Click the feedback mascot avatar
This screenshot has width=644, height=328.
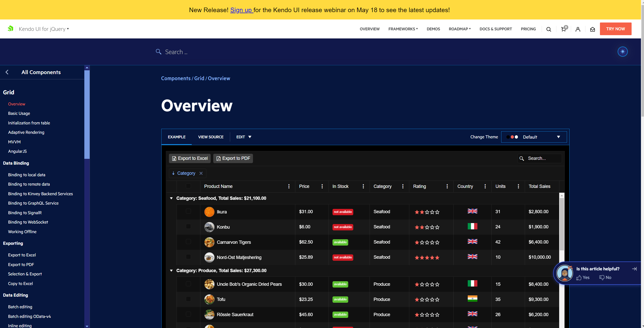pos(565,273)
